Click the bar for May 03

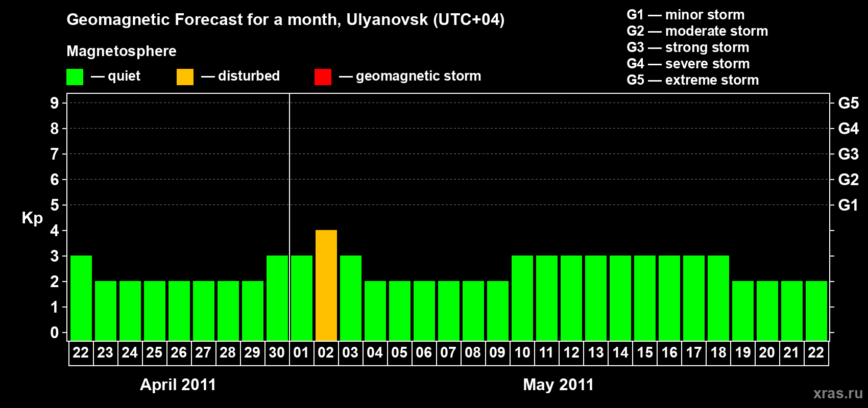tap(351, 298)
